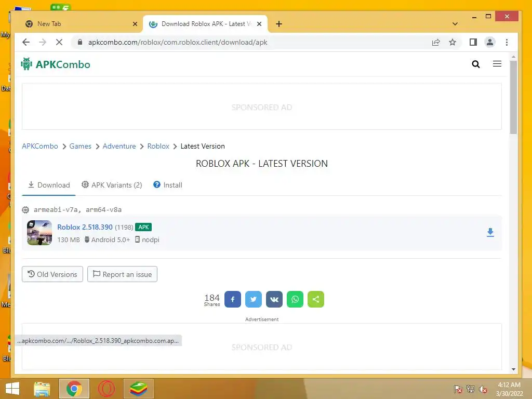The image size is (532, 399).
Task: Go to APKCombo breadcrumb link
Action: pyautogui.click(x=40, y=146)
